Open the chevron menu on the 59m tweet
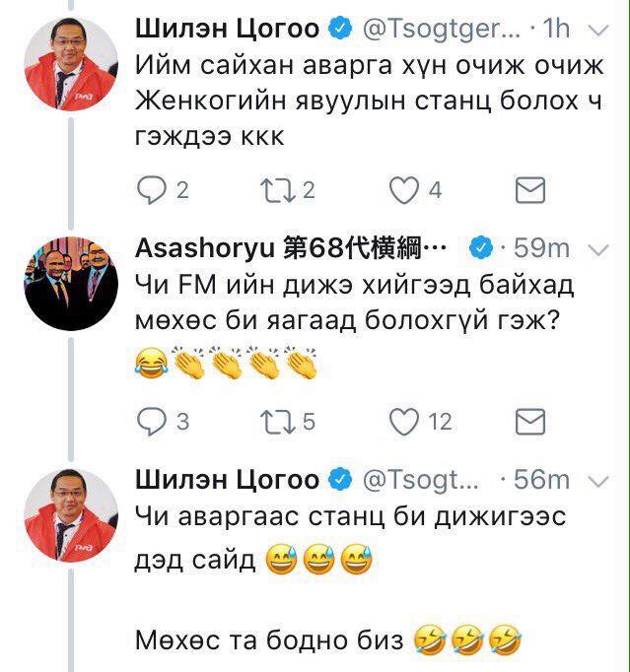The width and height of the screenshot is (630, 672). point(599,250)
